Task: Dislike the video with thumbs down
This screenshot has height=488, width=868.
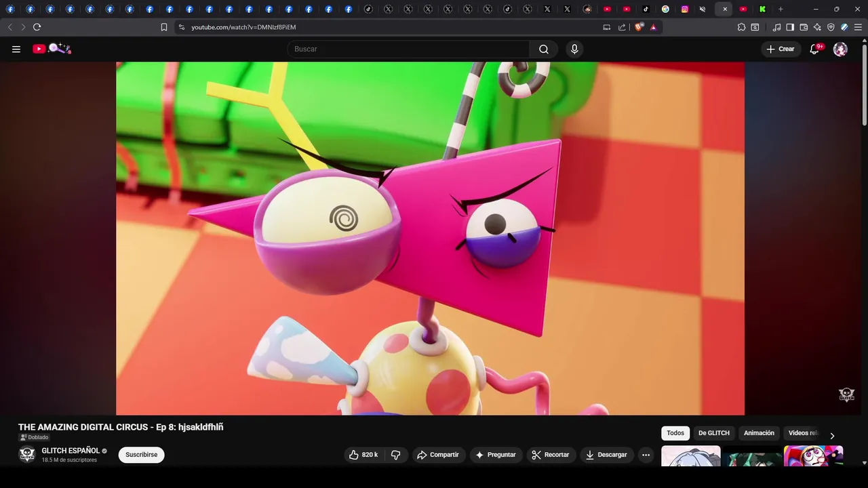Action: tap(396, 455)
